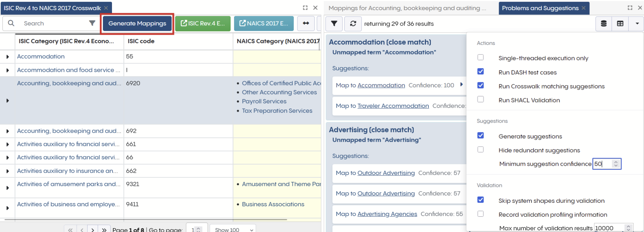Jump to the first page

coord(70,230)
